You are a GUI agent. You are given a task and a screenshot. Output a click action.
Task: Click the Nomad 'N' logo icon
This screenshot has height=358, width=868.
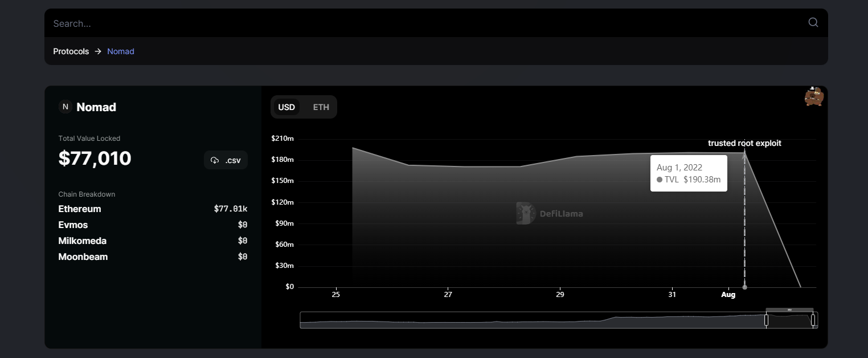(65, 107)
